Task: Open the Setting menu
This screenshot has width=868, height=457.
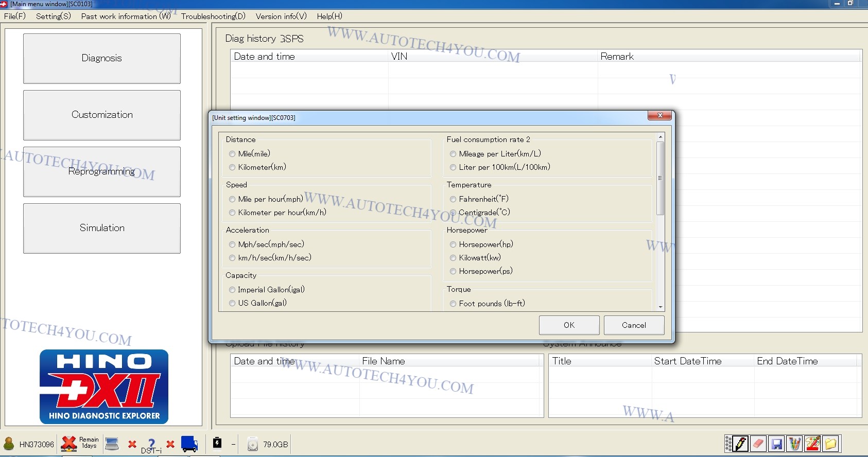Action: click(53, 16)
